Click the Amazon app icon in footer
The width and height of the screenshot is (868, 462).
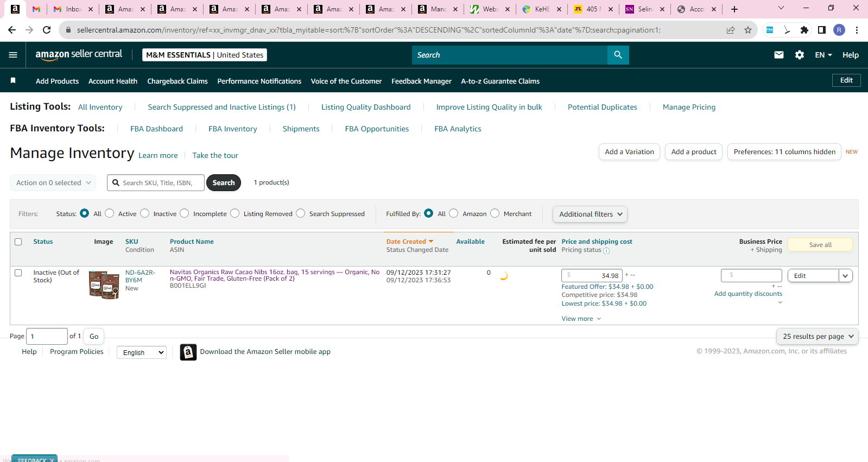pos(188,352)
